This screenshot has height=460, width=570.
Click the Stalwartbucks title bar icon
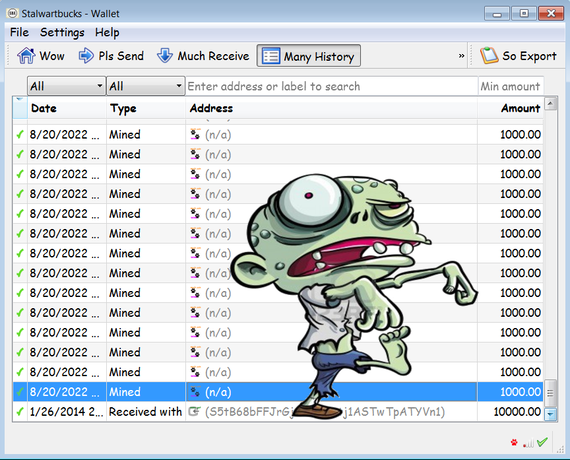[12, 13]
